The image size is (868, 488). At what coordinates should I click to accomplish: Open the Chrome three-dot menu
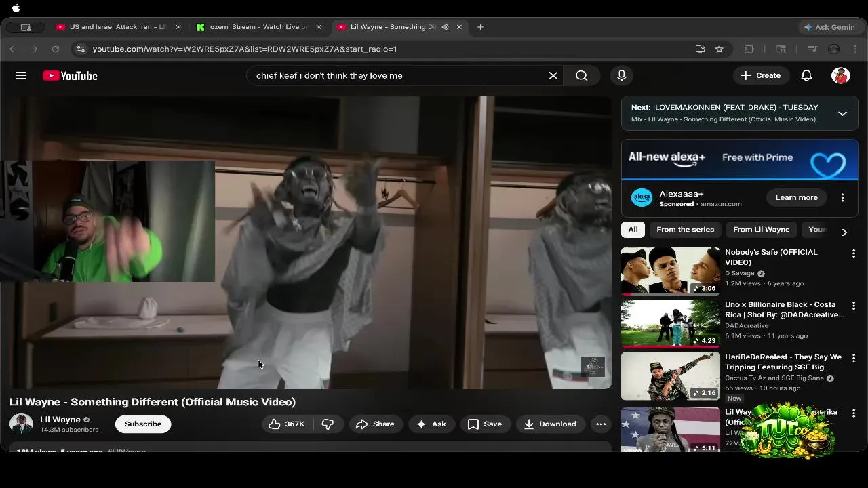coord(855,49)
